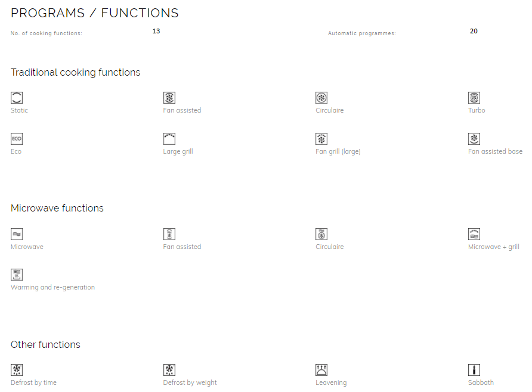Viewport: 532px width, 392px height.
Task: Click the Warming and re-generation icon
Action: (x=17, y=275)
